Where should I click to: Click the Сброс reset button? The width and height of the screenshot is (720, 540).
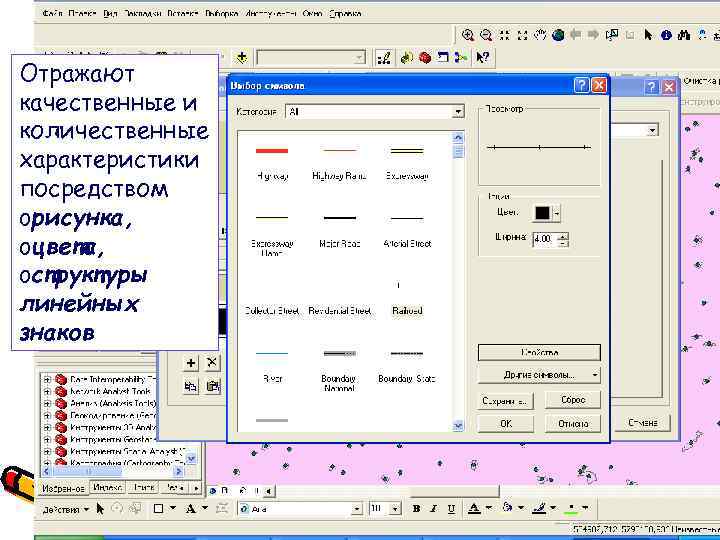pyautogui.click(x=573, y=400)
